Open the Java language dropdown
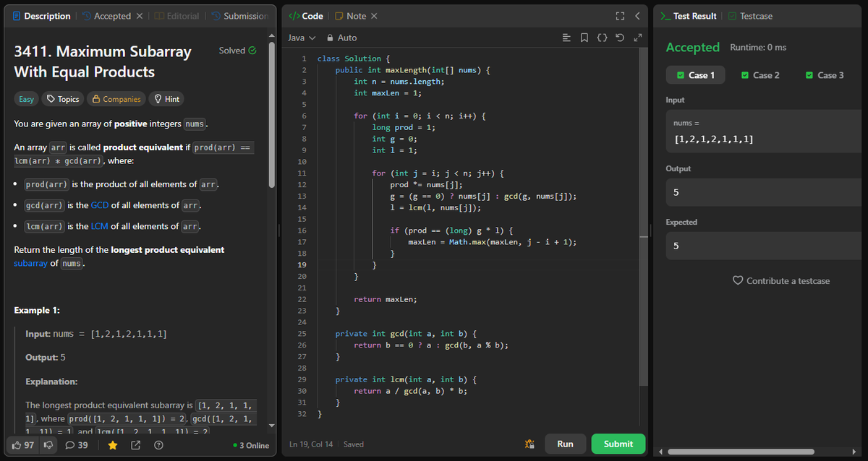The width and height of the screenshot is (868, 461). click(x=299, y=37)
